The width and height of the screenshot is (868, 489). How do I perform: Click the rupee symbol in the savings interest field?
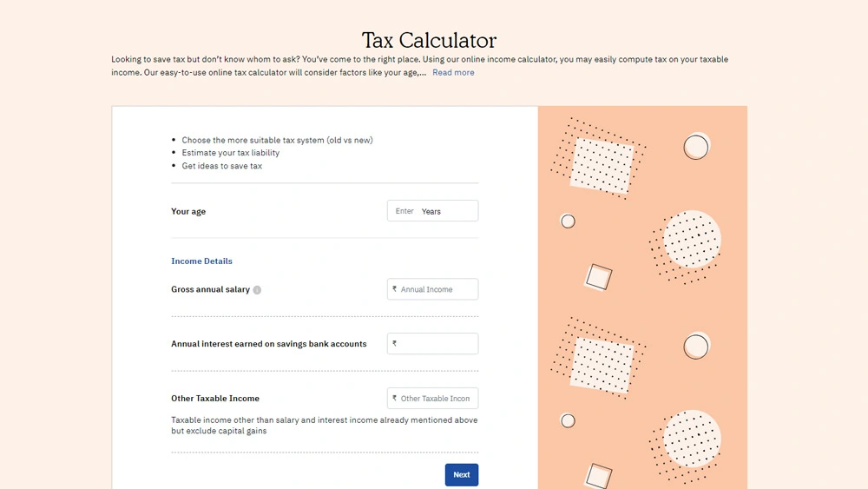click(395, 344)
